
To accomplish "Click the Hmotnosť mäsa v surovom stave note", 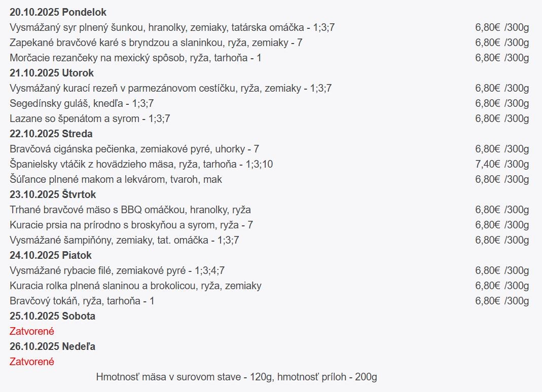I will [236, 377].
